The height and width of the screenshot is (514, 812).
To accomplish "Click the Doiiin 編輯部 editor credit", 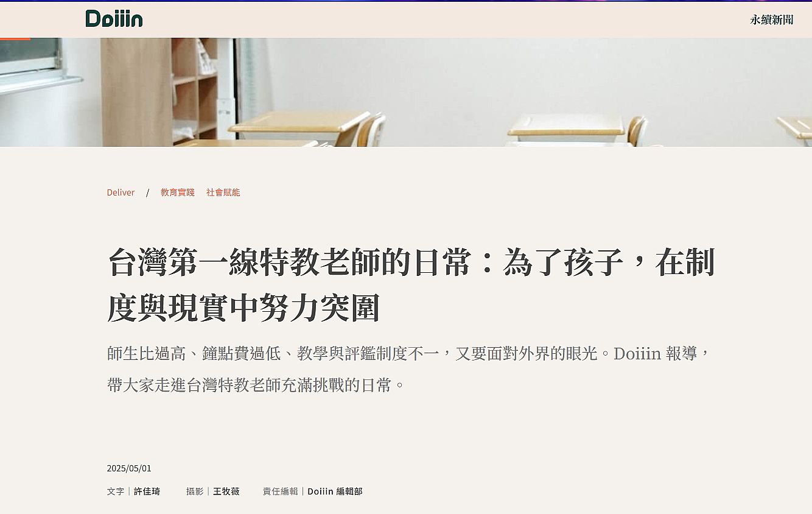I will tap(335, 491).
